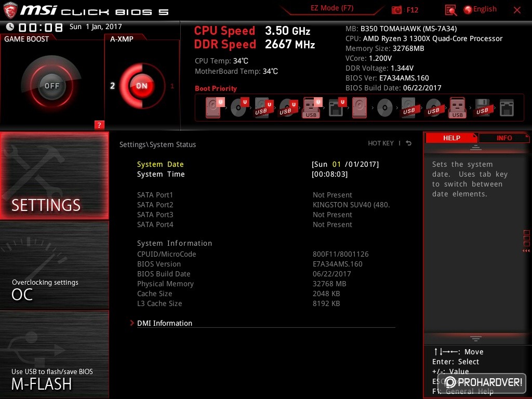This screenshot has height=399, width=532.
Task: Select the UEFI network boot device icon
Action: point(337,108)
